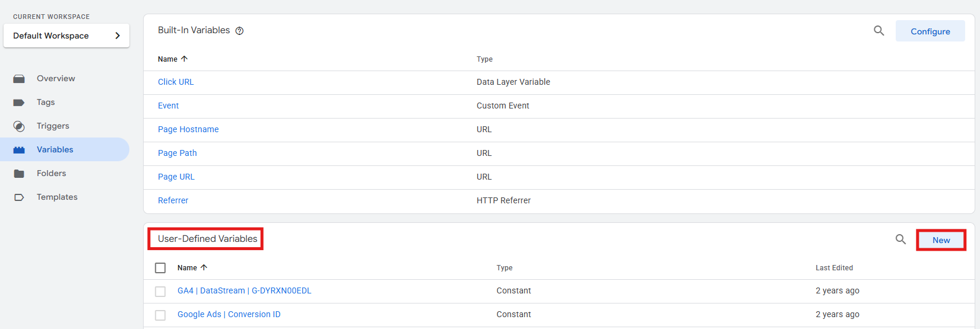Open Google Ads | Conversion ID variable
This screenshot has width=980, height=329.
tap(229, 314)
